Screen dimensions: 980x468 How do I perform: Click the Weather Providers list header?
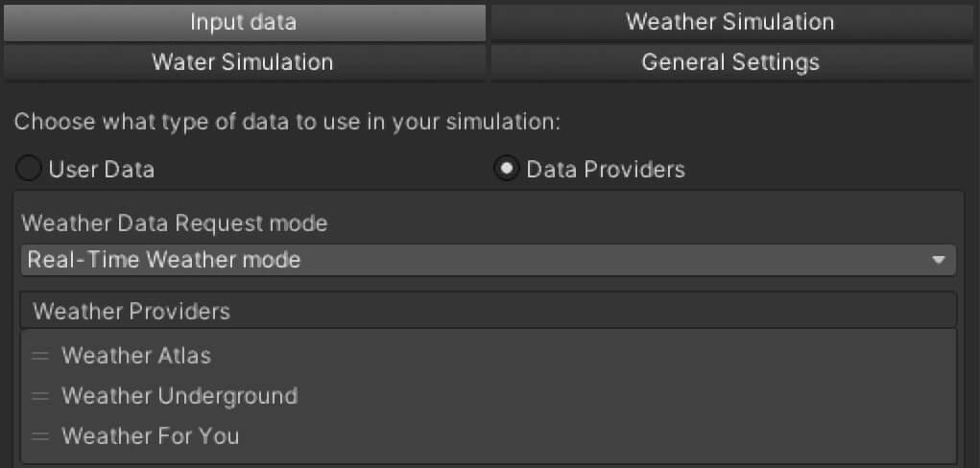tap(488, 312)
